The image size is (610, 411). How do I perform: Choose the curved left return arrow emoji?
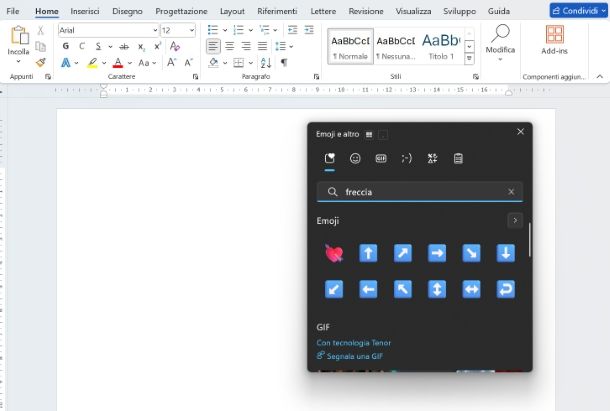click(505, 289)
